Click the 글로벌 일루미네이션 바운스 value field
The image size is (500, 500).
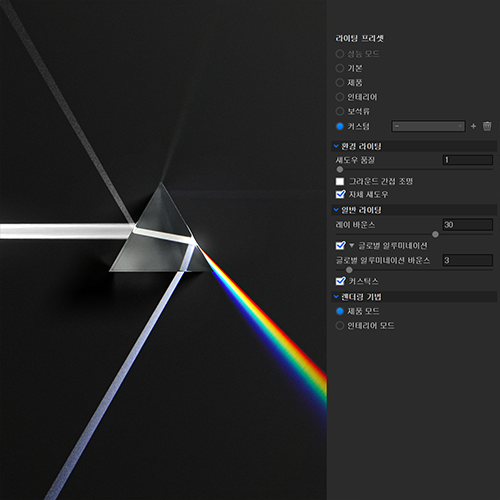point(468,260)
